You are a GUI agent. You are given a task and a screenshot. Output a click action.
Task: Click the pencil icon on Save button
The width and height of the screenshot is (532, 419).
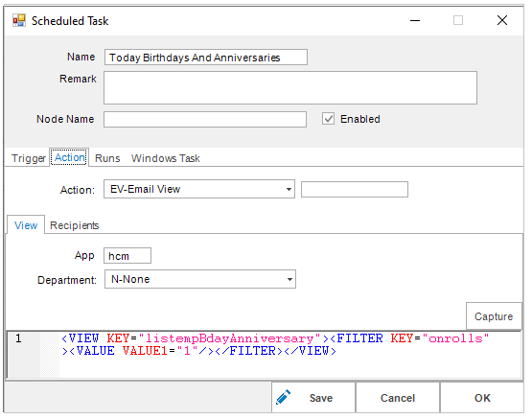click(284, 397)
